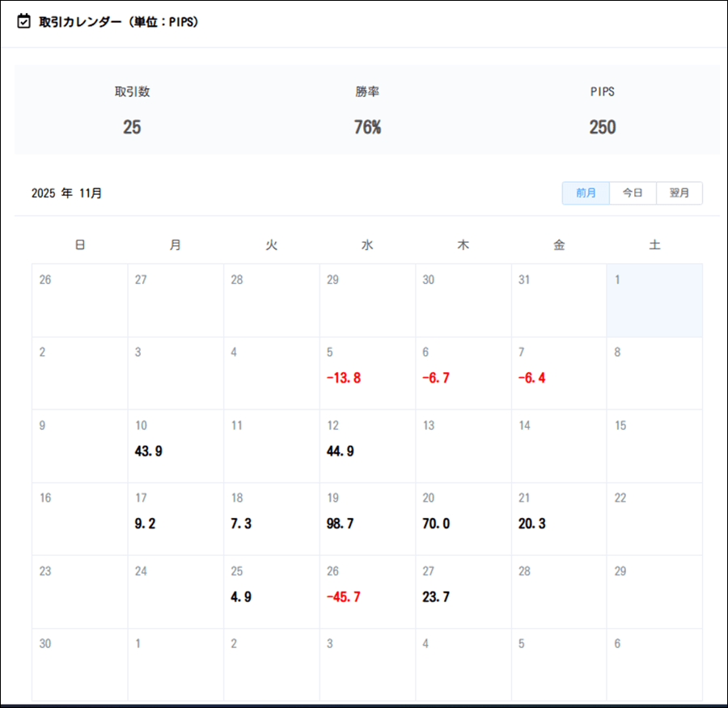
Task: Select November 21 cell showing 20.3
Action: [x=559, y=519]
